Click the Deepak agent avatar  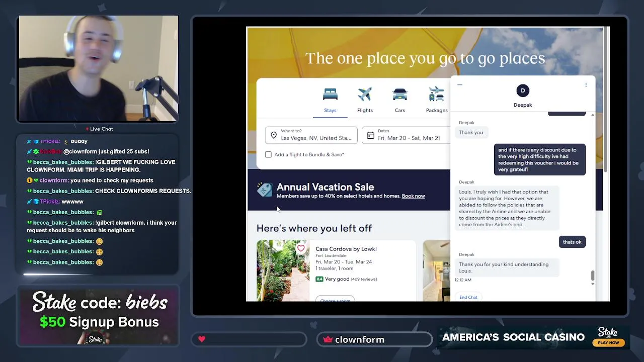tap(523, 90)
